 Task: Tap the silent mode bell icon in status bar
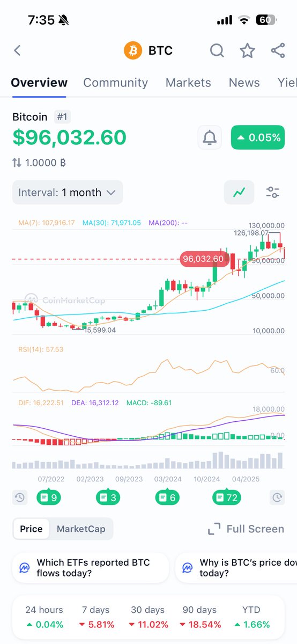click(64, 20)
